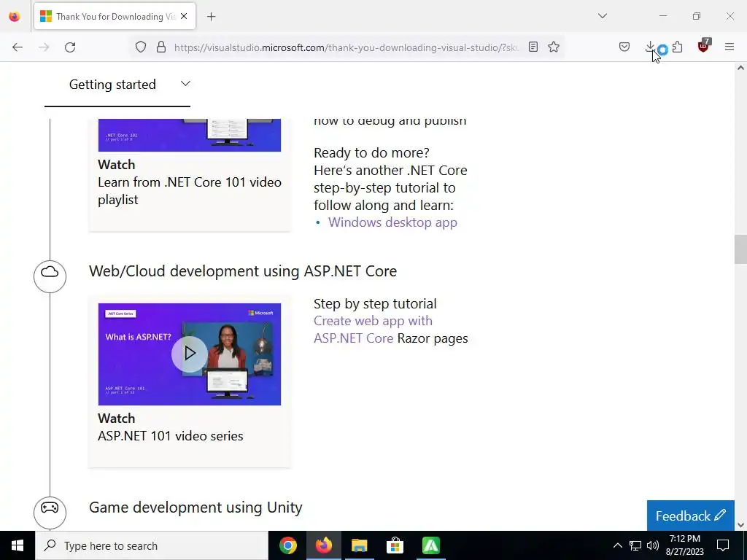Click scrollbar up arrow
747x560 pixels.
pos(740,68)
